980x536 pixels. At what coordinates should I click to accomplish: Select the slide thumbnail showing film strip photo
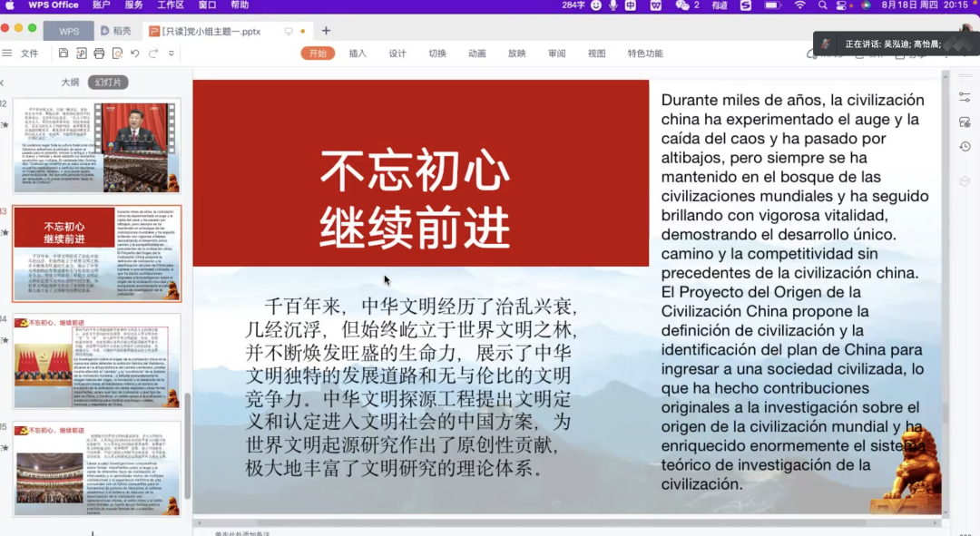pos(96,145)
